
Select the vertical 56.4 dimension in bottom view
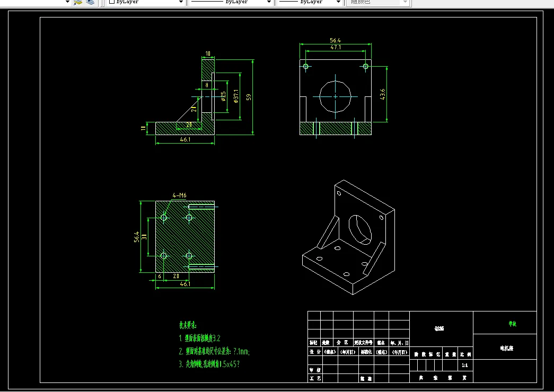coord(136,237)
